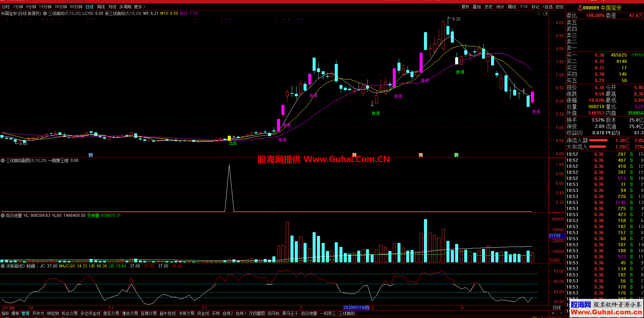Click the 出击 signal marker on chart

coord(233,143)
